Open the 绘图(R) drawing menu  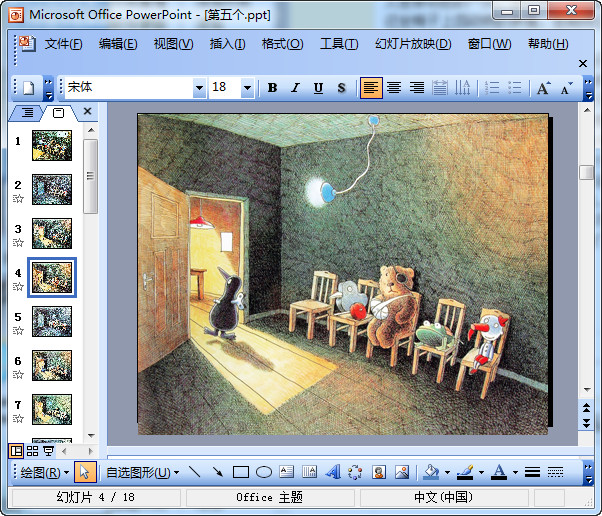click(x=44, y=472)
